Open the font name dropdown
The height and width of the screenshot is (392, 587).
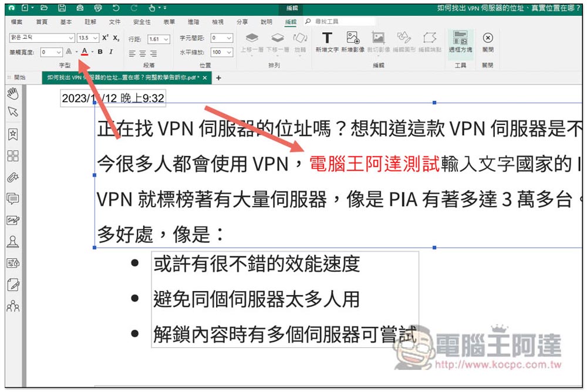click(71, 38)
